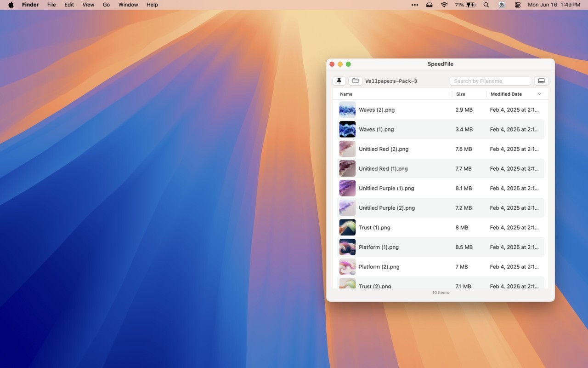Select the Waves (1).png row
This screenshot has height=368, width=588.
pyautogui.click(x=413, y=129)
